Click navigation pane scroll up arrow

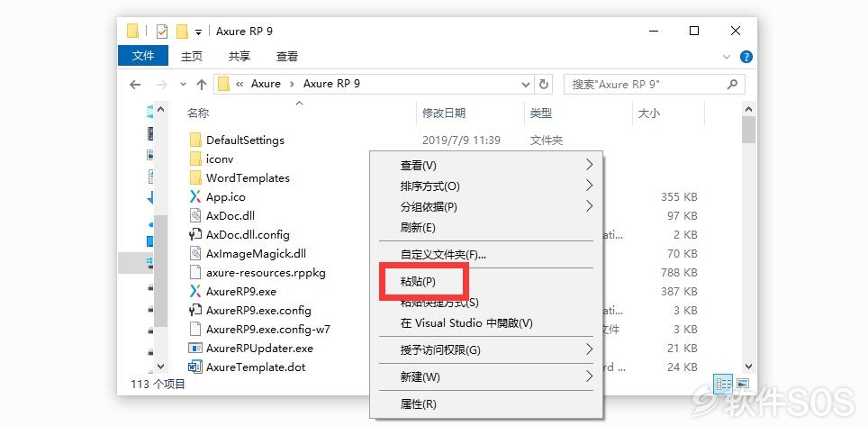pos(161,110)
